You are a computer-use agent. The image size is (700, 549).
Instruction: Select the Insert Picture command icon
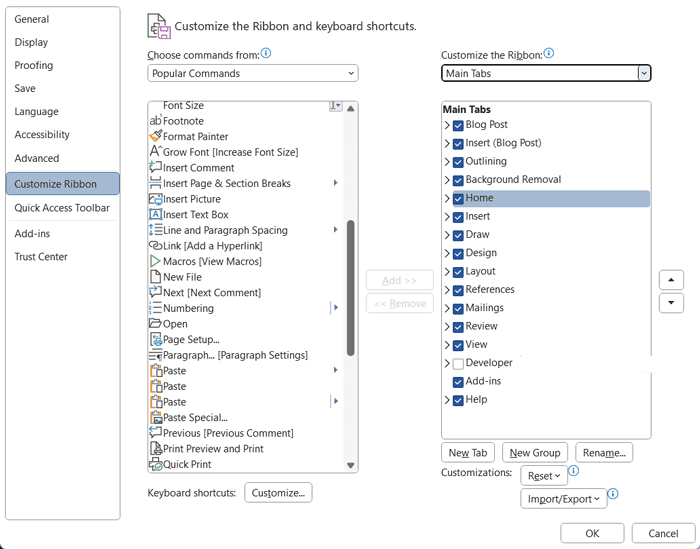(155, 199)
